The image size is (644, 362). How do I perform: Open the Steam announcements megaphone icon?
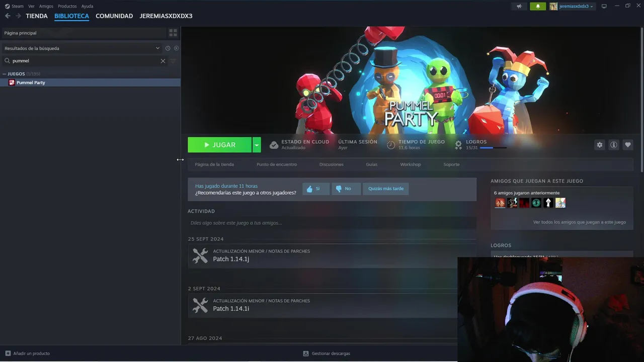coord(519,6)
